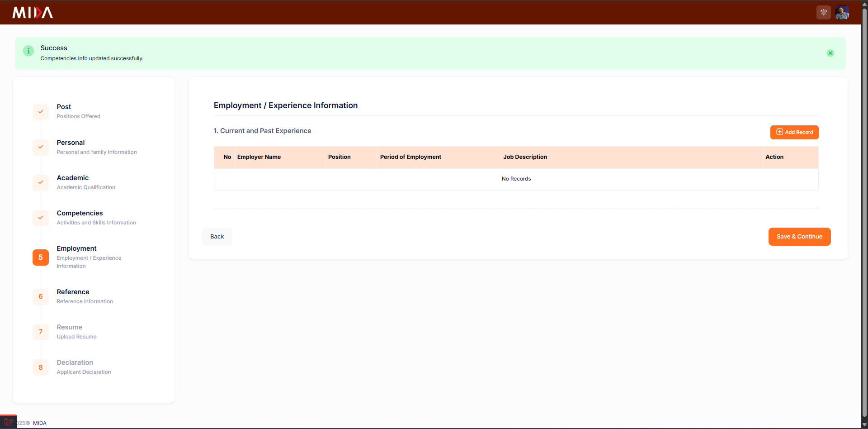Click the MIDA logo in the top bar

click(32, 12)
